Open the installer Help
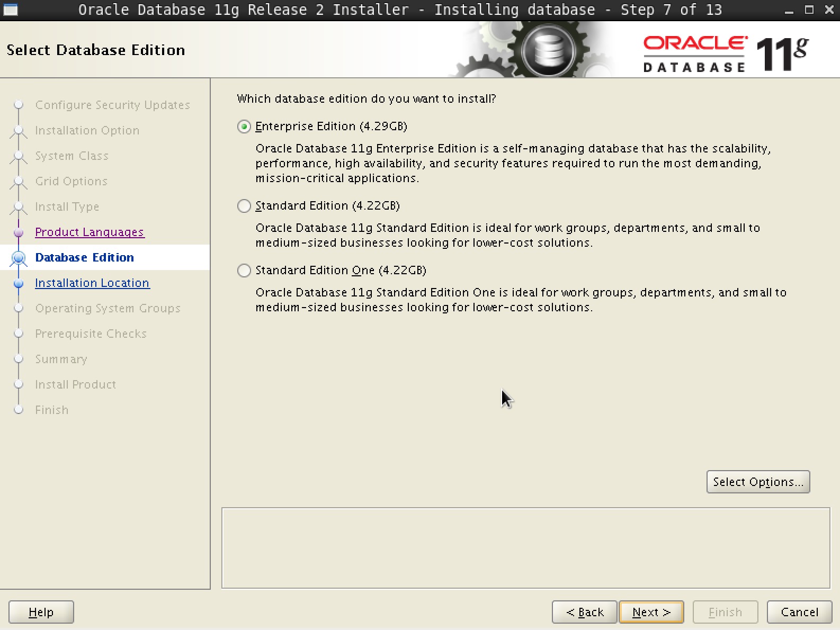This screenshot has height=630, width=840. (x=41, y=612)
